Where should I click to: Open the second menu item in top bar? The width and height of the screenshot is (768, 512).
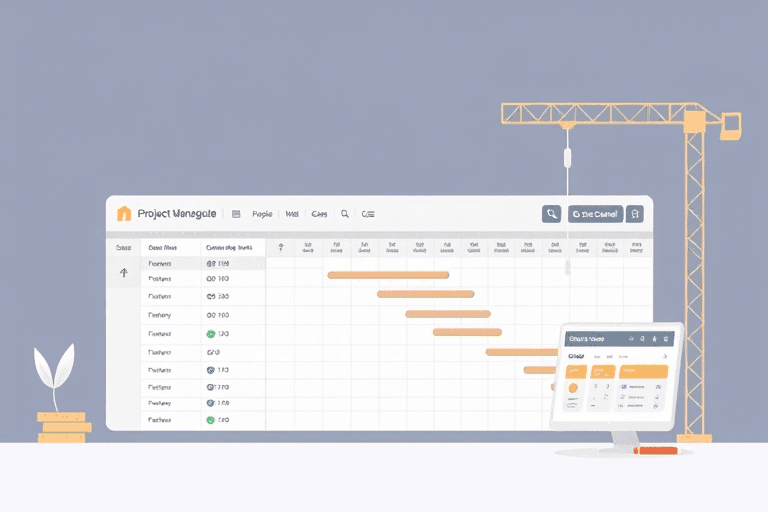pos(292,214)
